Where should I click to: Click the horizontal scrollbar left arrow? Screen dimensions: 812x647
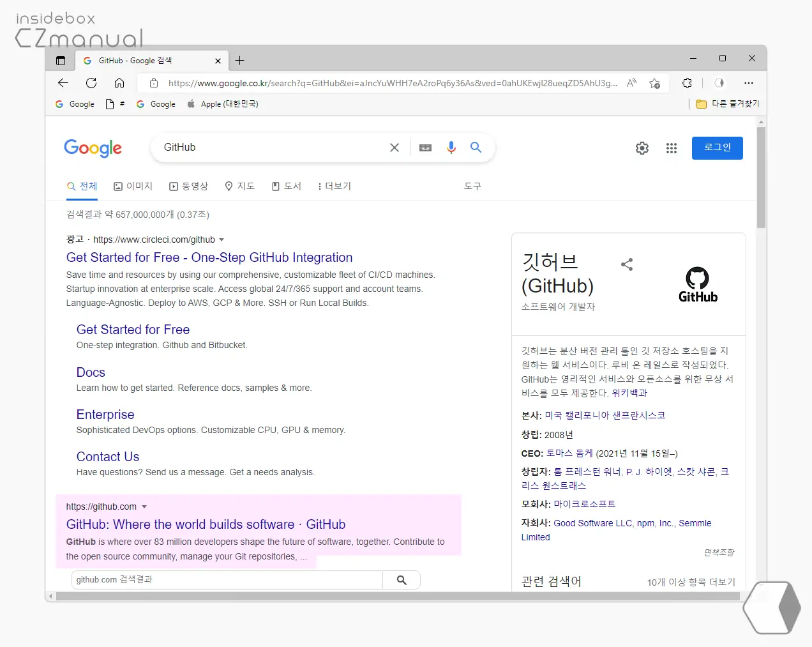coord(50,597)
